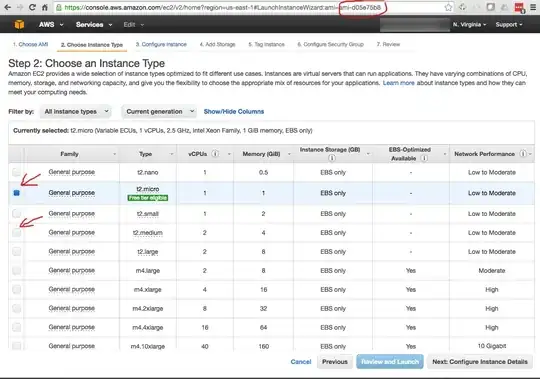Click Next: Configure Instance Details button

480,362
